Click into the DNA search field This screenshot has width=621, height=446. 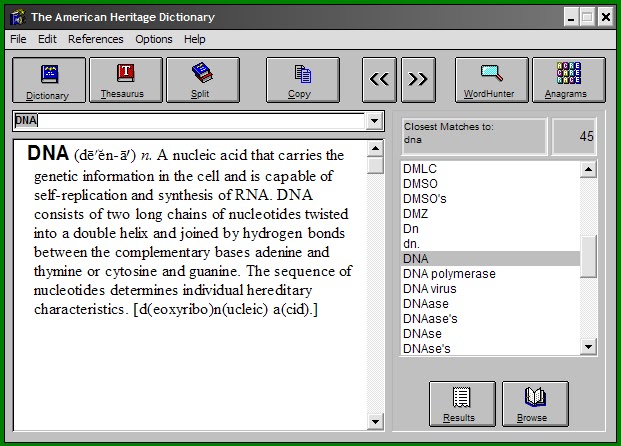click(x=189, y=121)
